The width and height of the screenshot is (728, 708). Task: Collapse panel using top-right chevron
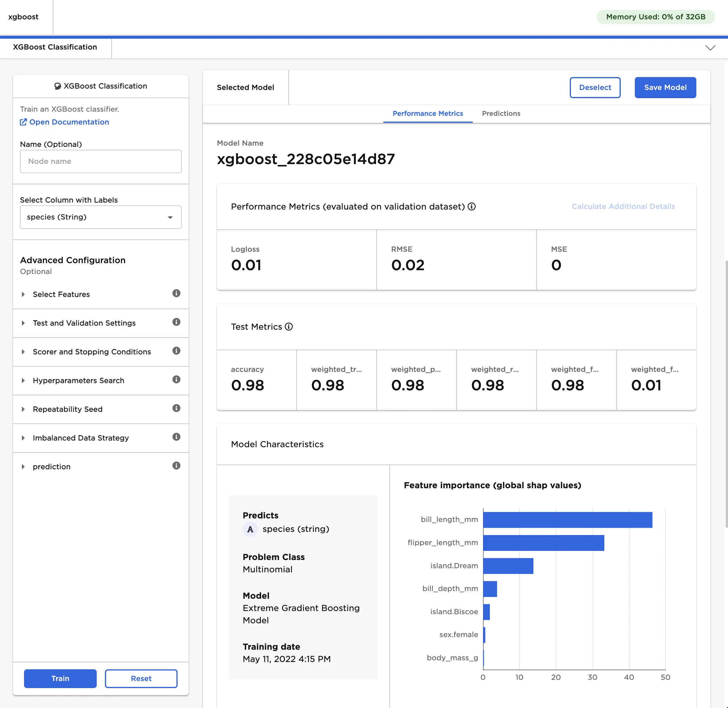point(710,47)
